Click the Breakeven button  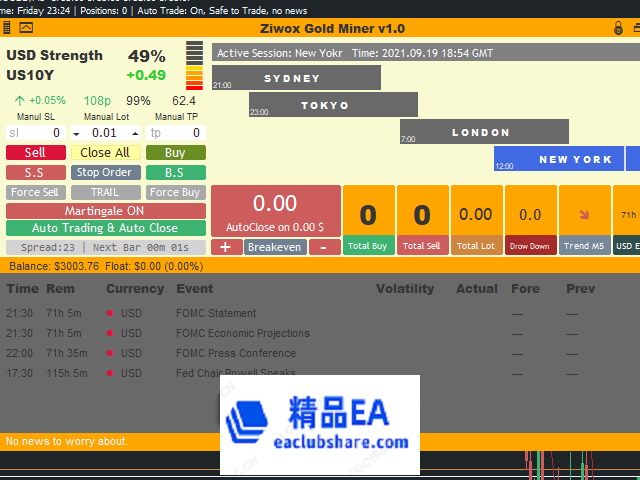click(275, 247)
